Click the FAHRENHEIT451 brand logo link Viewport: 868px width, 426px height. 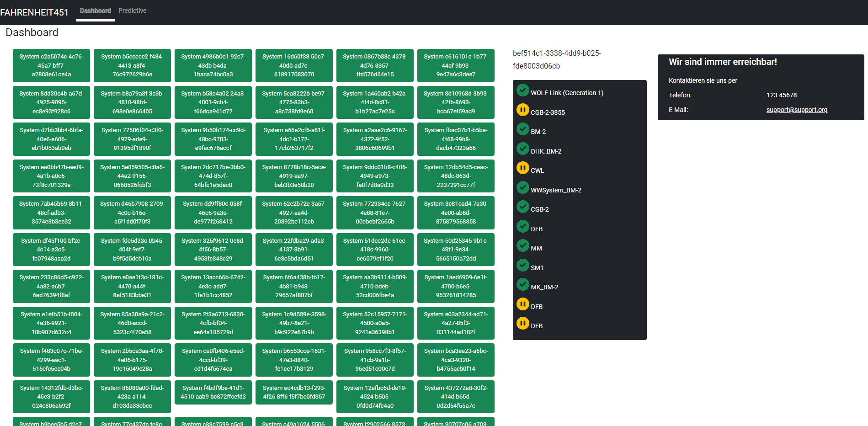34,12
